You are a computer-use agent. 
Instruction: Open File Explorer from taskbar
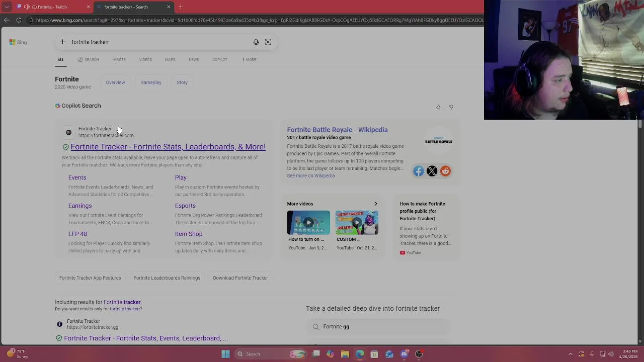(345, 354)
